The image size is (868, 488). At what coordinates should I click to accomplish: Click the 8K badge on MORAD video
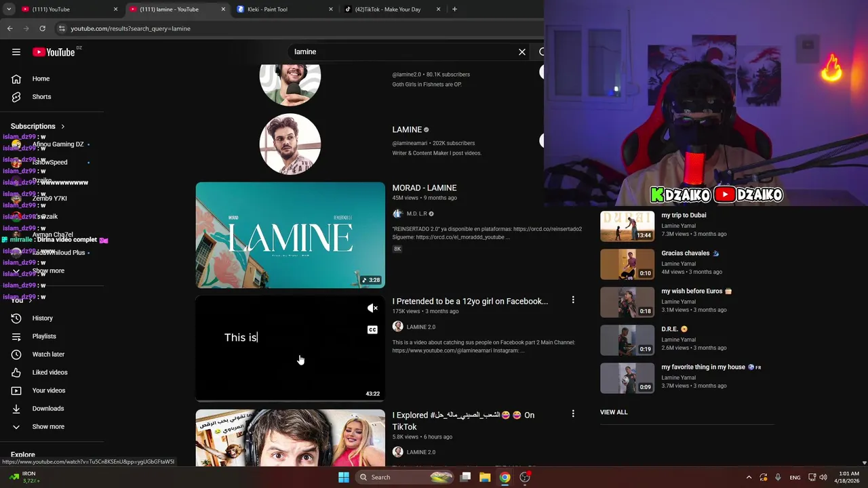[397, 249]
